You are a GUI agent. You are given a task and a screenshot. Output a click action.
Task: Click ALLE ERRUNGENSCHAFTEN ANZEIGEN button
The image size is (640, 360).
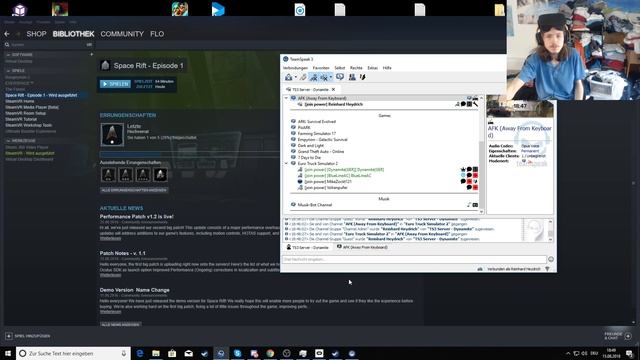click(134, 190)
